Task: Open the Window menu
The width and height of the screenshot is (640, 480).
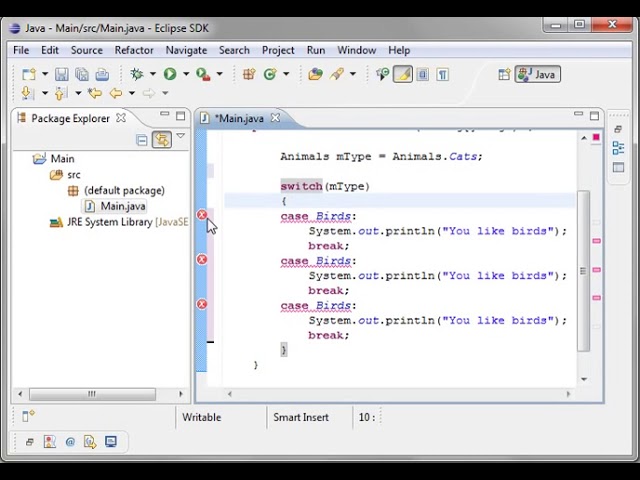Action: [356, 50]
